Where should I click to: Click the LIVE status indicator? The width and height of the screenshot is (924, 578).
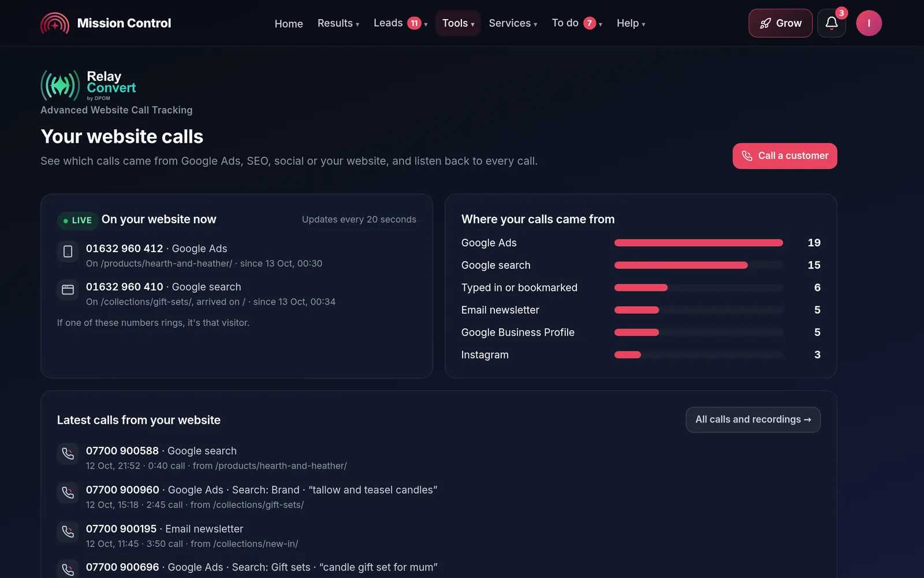click(x=77, y=220)
